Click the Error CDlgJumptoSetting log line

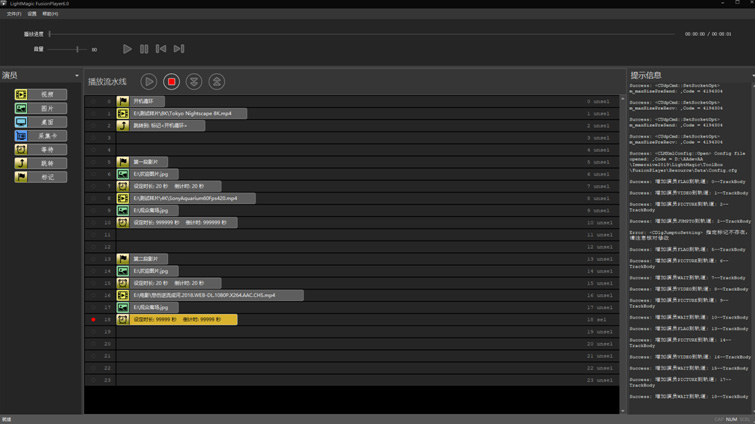click(688, 235)
